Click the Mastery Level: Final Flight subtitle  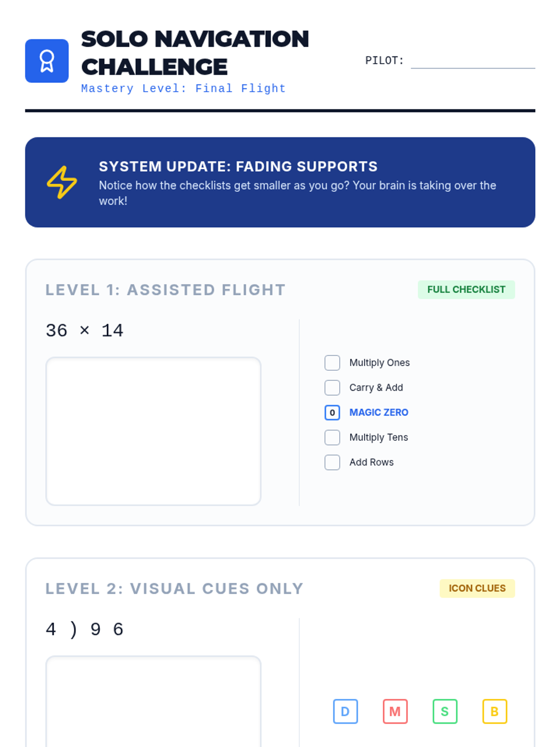tap(183, 89)
